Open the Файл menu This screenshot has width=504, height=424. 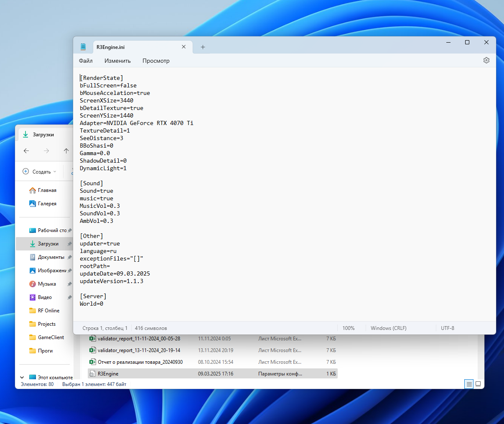tap(86, 61)
